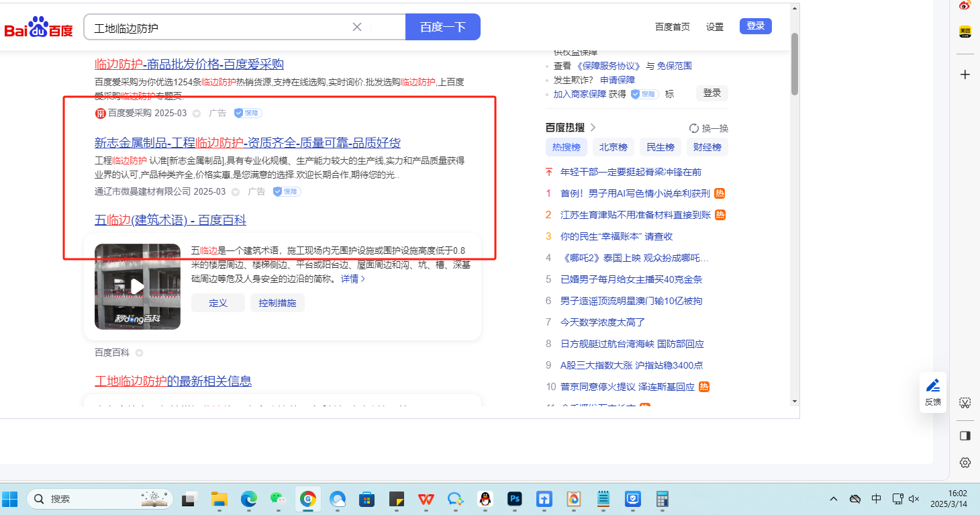Image resolution: width=980 pixels, height=515 pixels.
Task: Click the screenshot scissors icon in the sidebar
Action: (965, 403)
